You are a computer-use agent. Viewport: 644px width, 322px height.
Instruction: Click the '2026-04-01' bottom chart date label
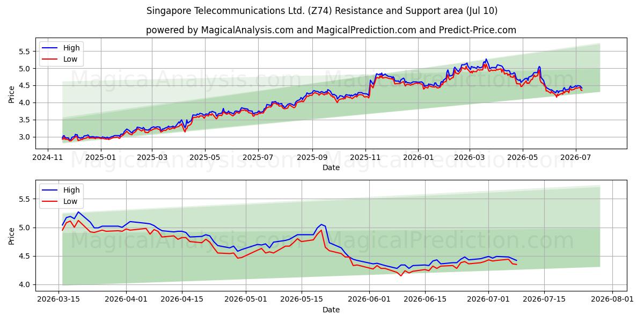pos(127,299)
